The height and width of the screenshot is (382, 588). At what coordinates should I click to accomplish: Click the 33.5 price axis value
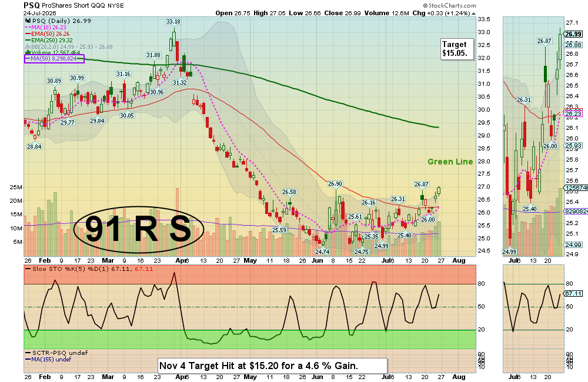pyautogui.click(x=484, y=19)
